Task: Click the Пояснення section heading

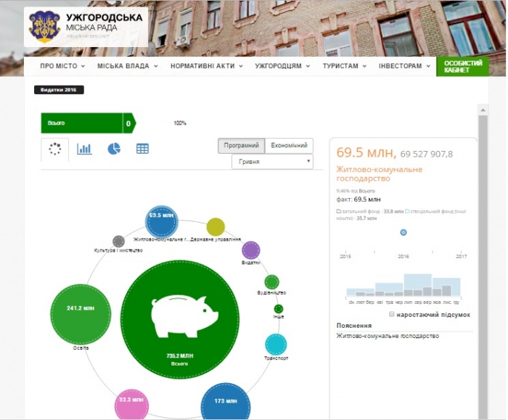Action: tap(354, 326)
